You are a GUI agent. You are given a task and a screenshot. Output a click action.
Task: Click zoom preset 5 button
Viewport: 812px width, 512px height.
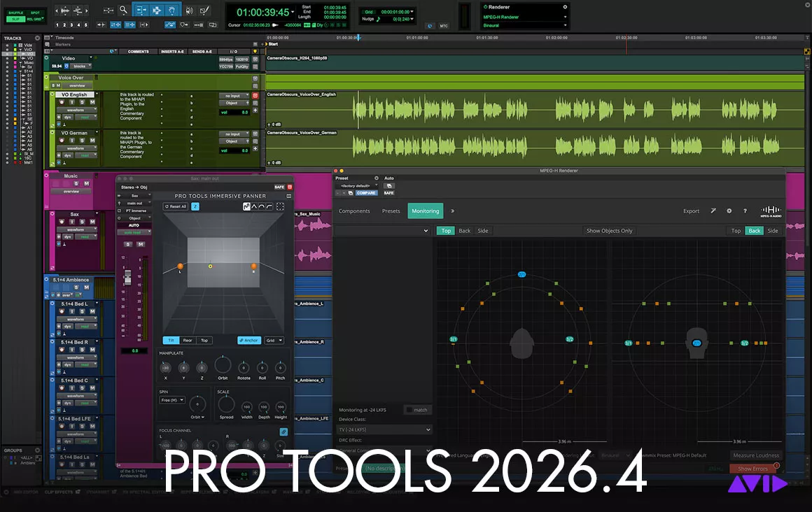tap(86, 25)
